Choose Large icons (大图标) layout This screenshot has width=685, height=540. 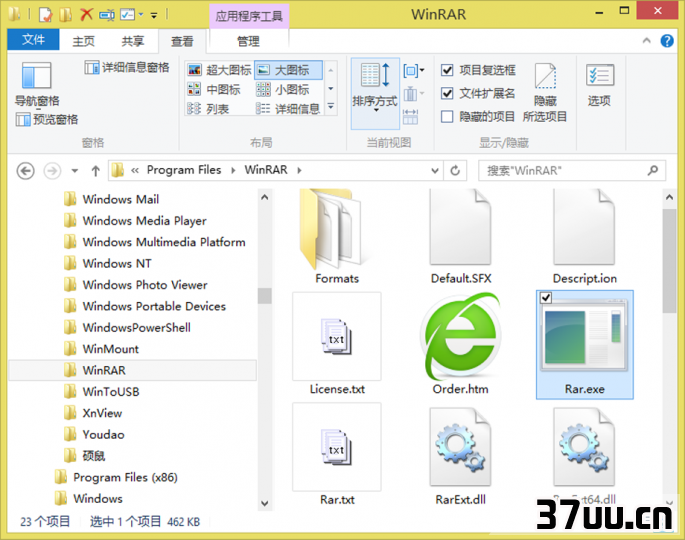288,70
